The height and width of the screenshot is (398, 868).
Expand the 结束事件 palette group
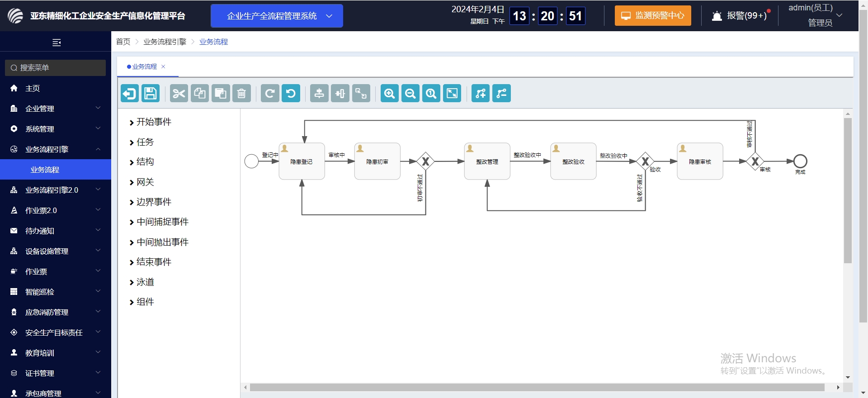point(151,262)
